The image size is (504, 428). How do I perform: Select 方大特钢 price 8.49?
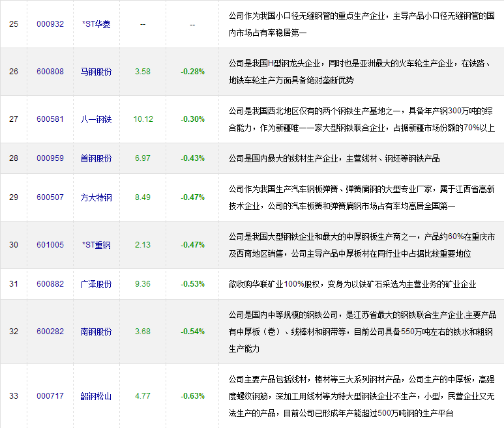143,197
